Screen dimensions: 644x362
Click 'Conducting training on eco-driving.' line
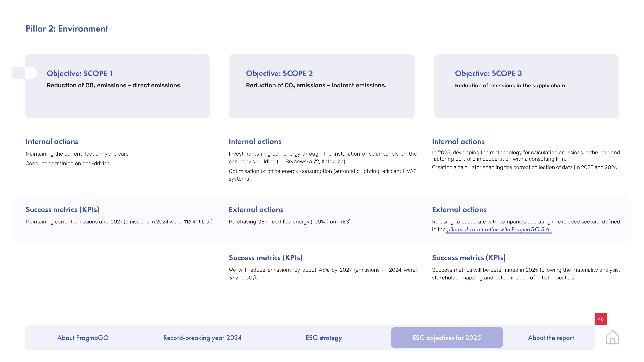click(68, 163)
